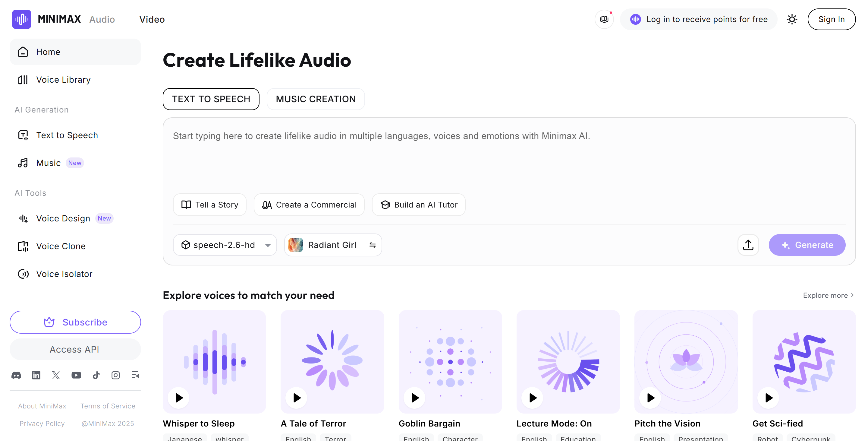Viewport: 868px width, 441px height.
Task: Click the upload file icon button
Action: click(748, 245)
